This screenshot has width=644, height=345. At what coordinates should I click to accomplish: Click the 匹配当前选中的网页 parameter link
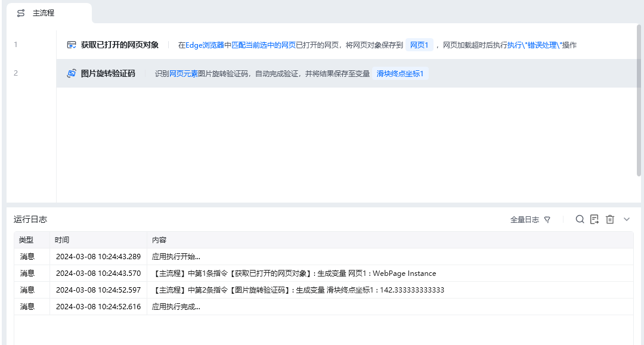[264, 45]
